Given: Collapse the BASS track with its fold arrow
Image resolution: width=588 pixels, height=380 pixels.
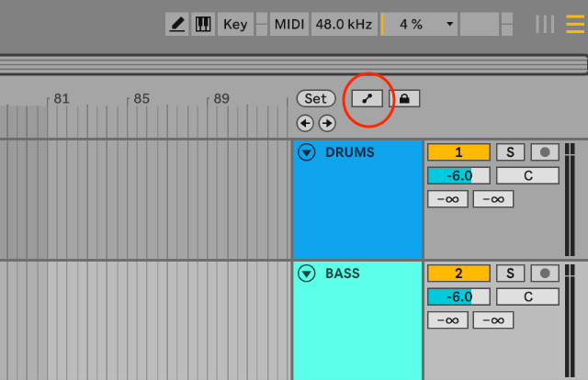Looking at the screenshot, I should (307, 274).
